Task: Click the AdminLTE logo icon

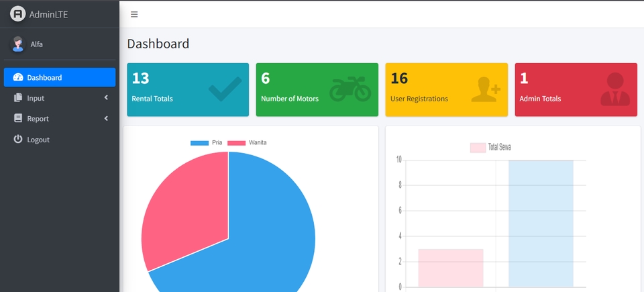Action: point(17,14)
